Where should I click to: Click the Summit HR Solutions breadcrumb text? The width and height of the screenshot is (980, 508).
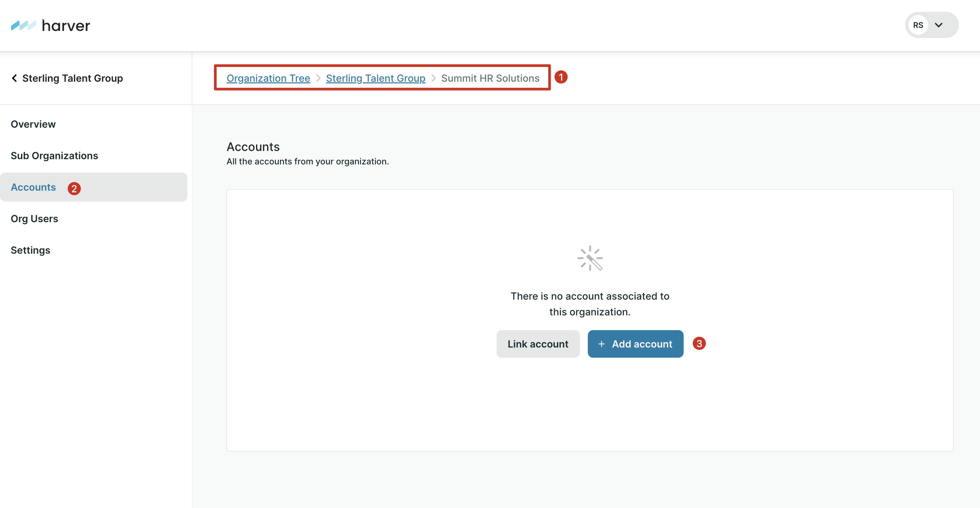coord(490,78)
